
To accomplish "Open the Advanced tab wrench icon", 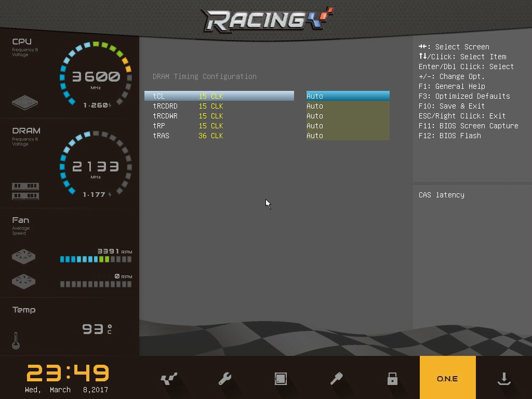I will pos(225,379).
